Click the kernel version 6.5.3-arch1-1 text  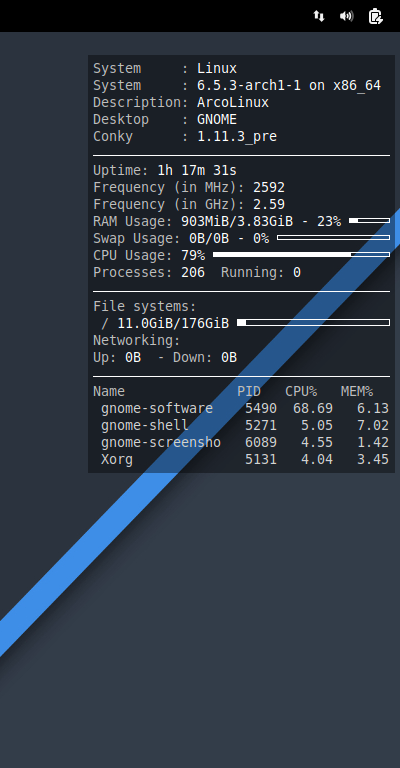pos(249,85)
